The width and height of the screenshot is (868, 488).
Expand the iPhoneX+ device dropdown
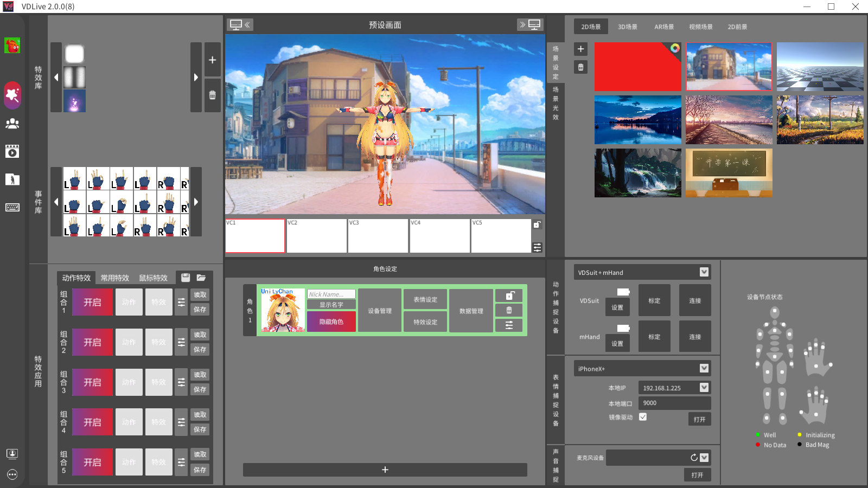click(704, 369)
